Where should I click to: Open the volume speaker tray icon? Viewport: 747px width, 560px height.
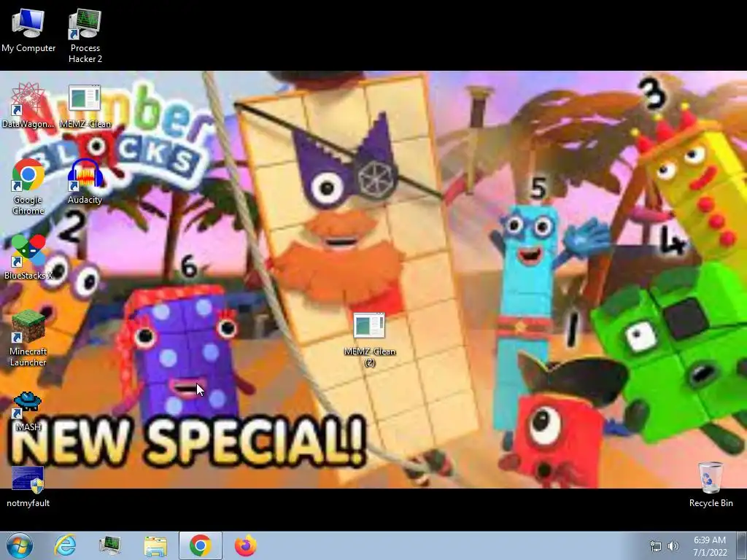(673, 546)
